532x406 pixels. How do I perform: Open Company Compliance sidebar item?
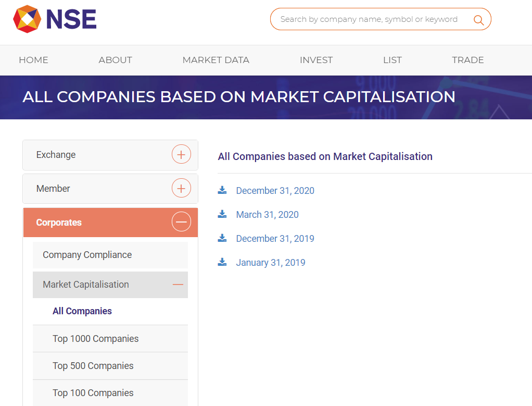[x=87, y=255]
